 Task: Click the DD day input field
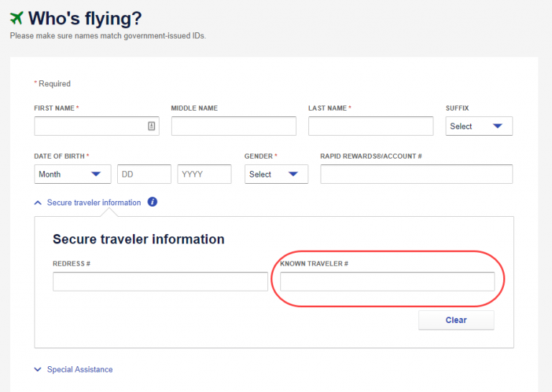[144, 174]
